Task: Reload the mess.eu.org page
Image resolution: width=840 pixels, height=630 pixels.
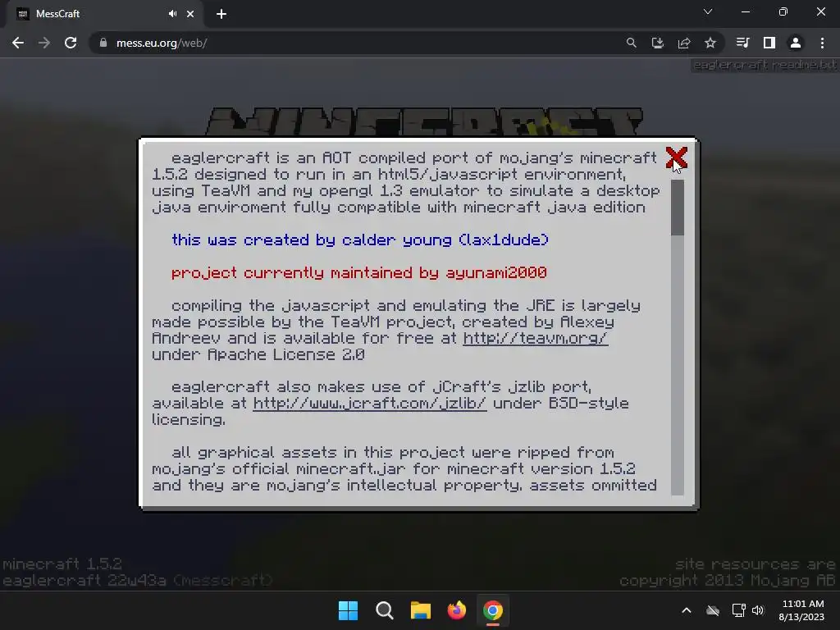Action: pos(71,43)
